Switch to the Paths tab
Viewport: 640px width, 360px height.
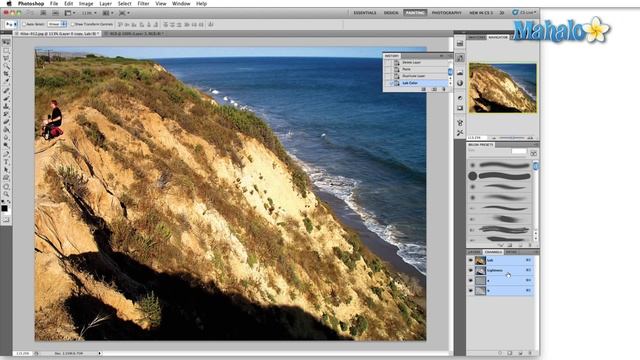pos(511,252)
